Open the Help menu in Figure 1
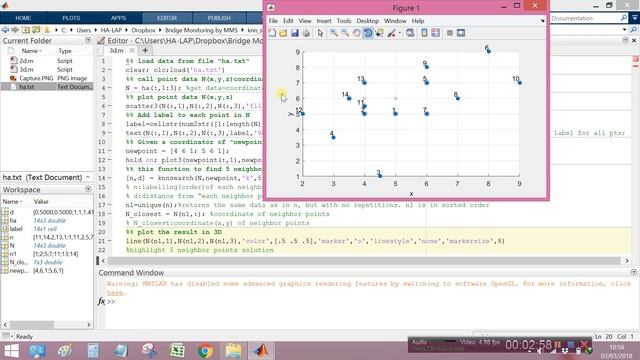 click(418, 21)
